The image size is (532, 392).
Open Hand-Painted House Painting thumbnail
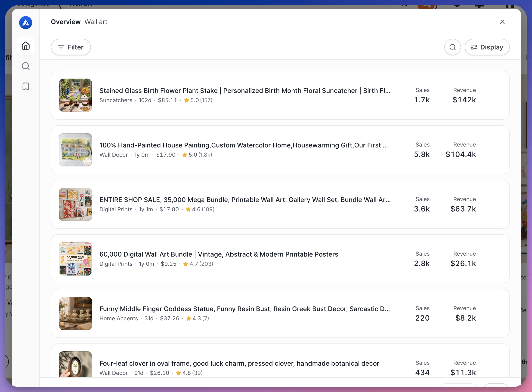tap(75, 150)
